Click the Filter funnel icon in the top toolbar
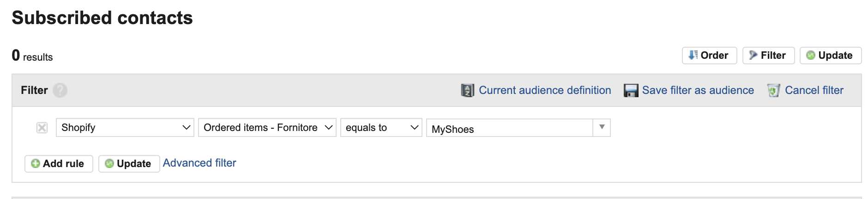The image size is (868, 199). point(753,55)
